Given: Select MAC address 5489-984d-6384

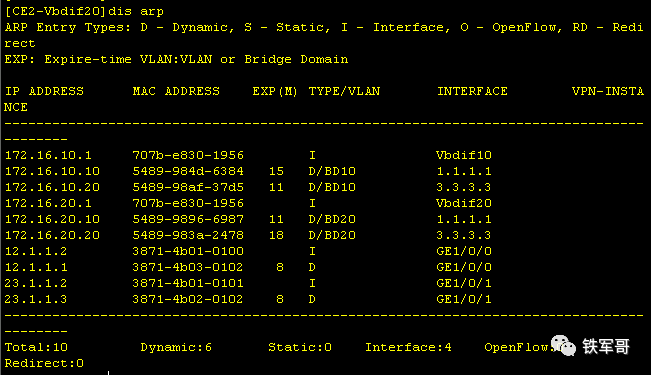Looking at the screenshot, I should pyautogui.click(x=188, y=171).
